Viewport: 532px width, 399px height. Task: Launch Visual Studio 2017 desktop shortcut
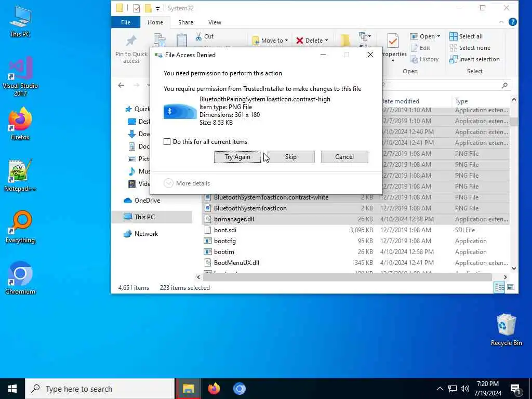[x=20, y=76]
